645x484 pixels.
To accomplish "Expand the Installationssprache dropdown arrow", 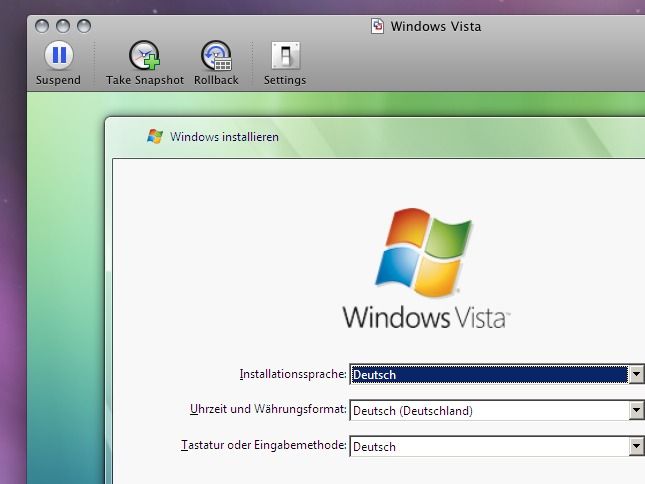I will pos(636,375).
